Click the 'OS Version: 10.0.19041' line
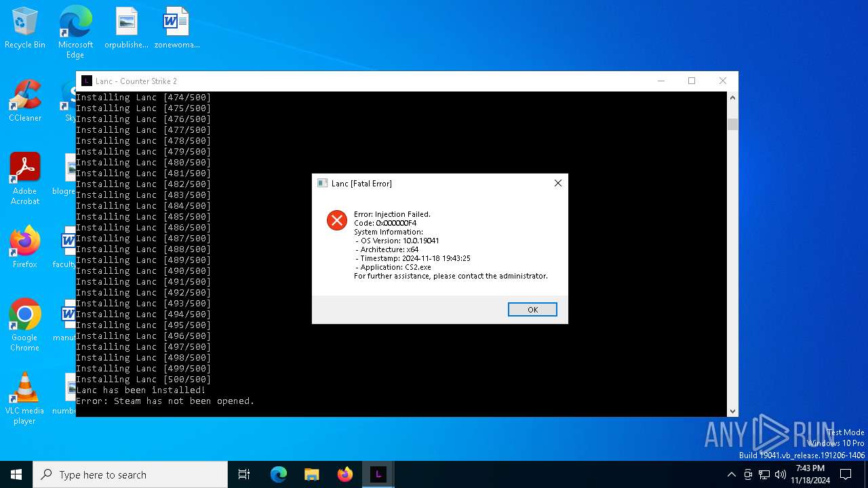Screen dimensions: 868x488 [397, 241]
